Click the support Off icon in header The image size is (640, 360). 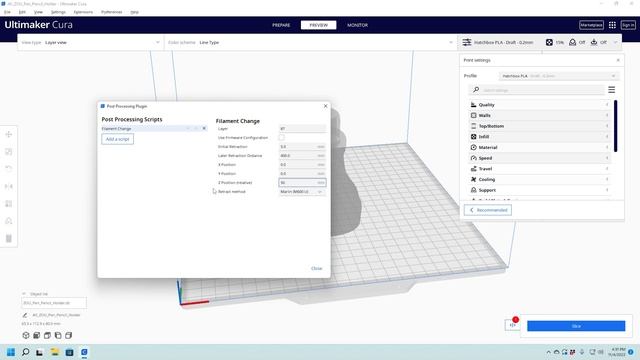[x=573, y=42]
